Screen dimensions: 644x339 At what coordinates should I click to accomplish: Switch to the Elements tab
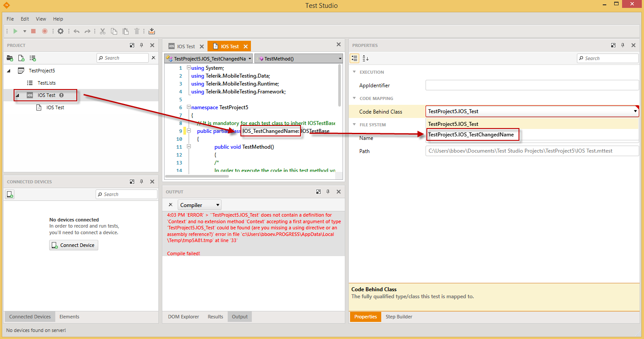(x=69, y=317)
